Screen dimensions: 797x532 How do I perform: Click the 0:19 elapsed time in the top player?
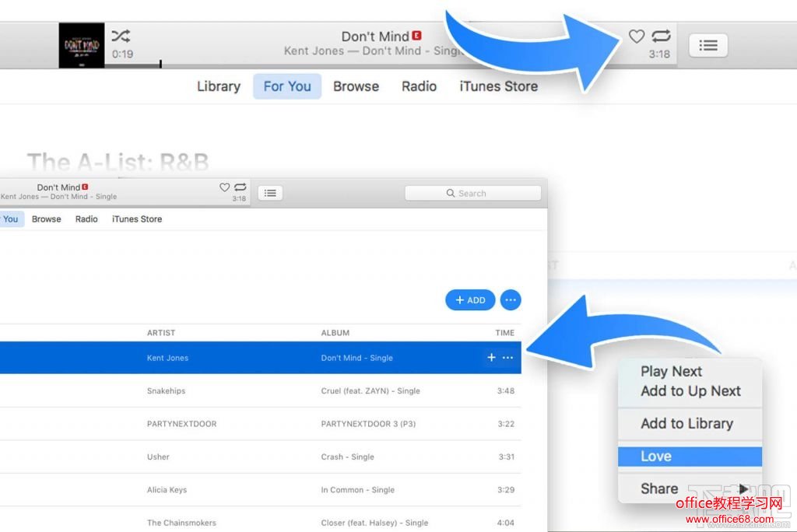(x=122, y=54)
